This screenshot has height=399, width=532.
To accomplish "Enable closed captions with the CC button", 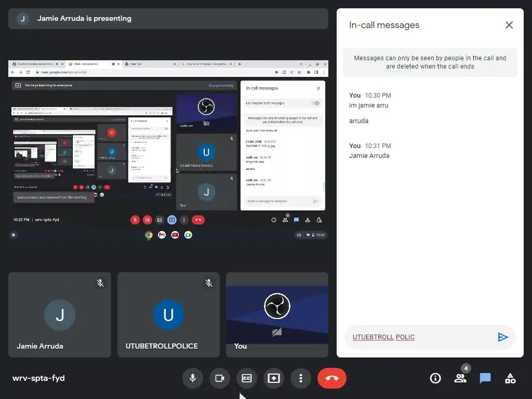I will pos(247,378).
